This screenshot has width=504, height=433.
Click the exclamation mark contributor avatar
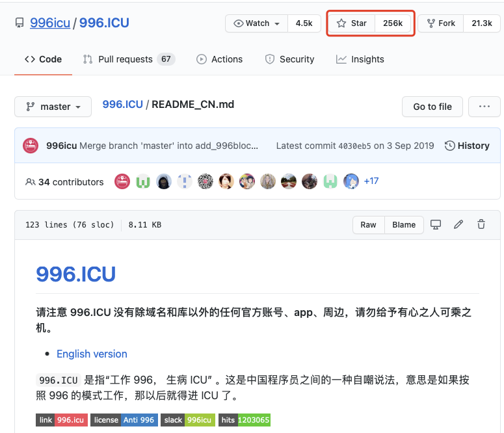click(x=185, y=181)
